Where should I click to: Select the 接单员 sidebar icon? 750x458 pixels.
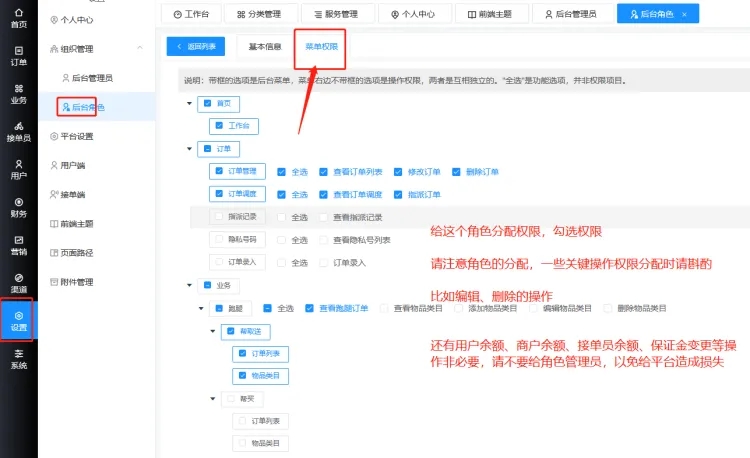pyautogui.click(x=18, y=132)
